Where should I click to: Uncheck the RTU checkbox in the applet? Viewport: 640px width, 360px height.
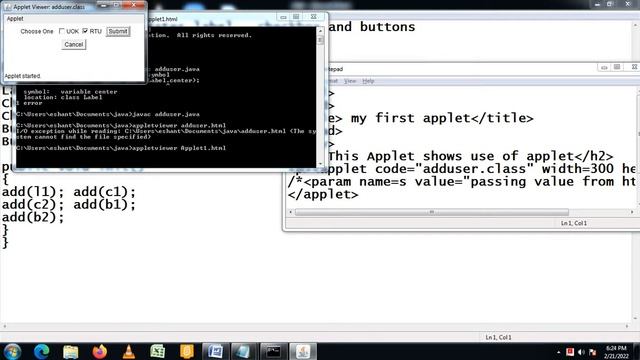[x=85, y=31]
